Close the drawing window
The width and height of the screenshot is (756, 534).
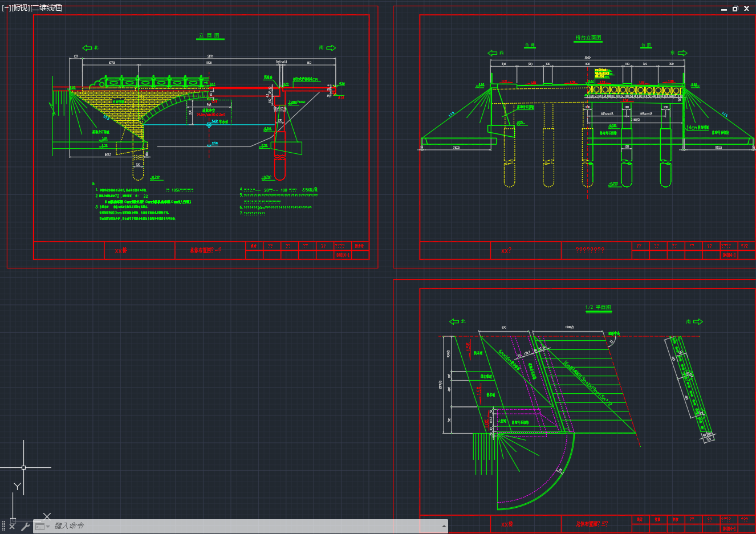tap(747, 9)
